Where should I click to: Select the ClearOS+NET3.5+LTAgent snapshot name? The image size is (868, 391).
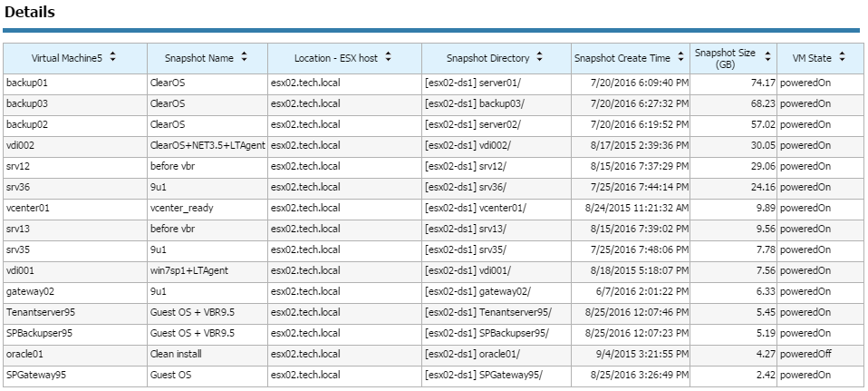tap(207, 145)
